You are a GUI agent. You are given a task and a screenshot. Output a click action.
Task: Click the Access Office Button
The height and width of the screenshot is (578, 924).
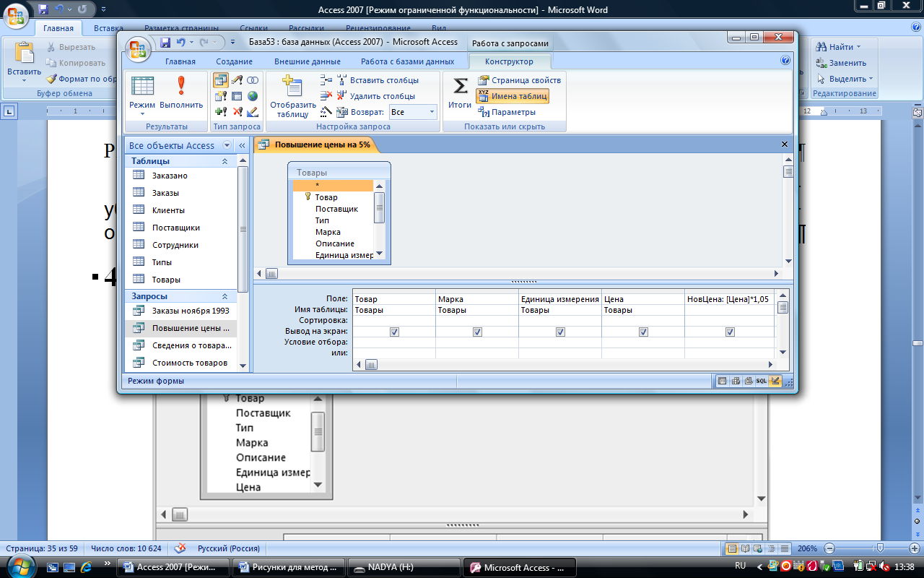pos(137,49)
